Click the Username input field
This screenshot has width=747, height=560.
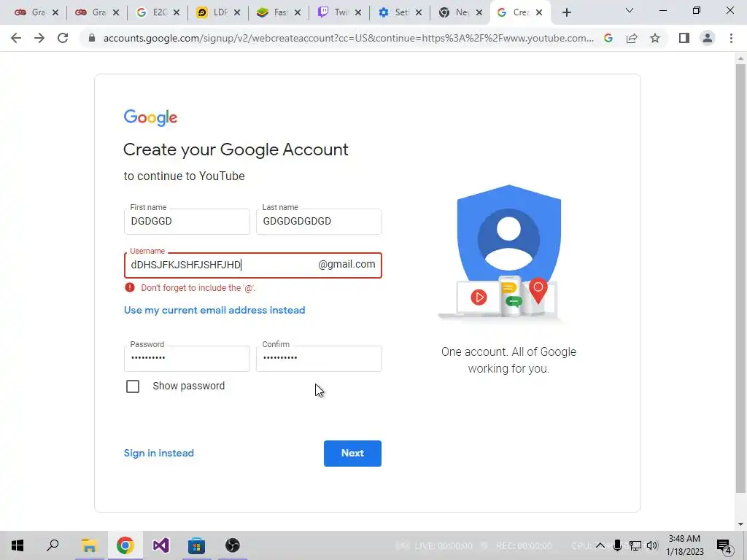pyautogui.click(x=253, y=265)
